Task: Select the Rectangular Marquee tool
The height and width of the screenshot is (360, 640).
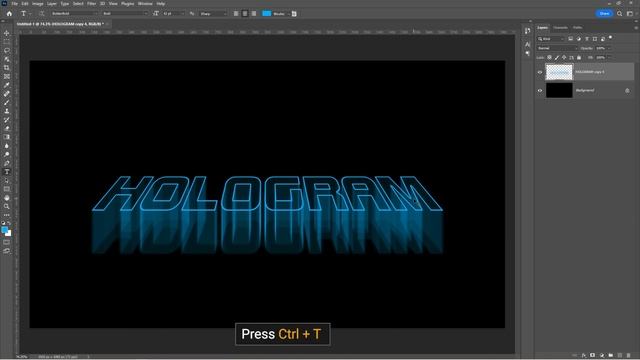Action: pyautogui.click(x=7, y=42)
